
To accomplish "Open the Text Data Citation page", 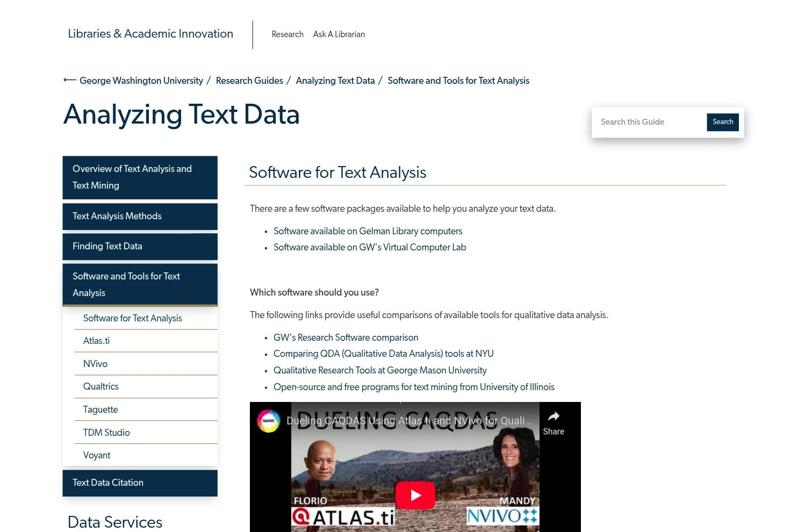I will click(x=140, y=483).
